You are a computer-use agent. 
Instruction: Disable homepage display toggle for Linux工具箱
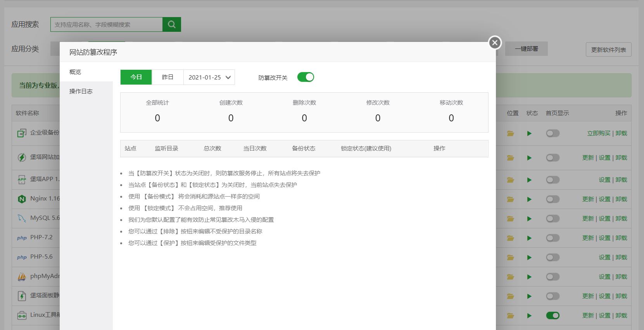point(552,316)
